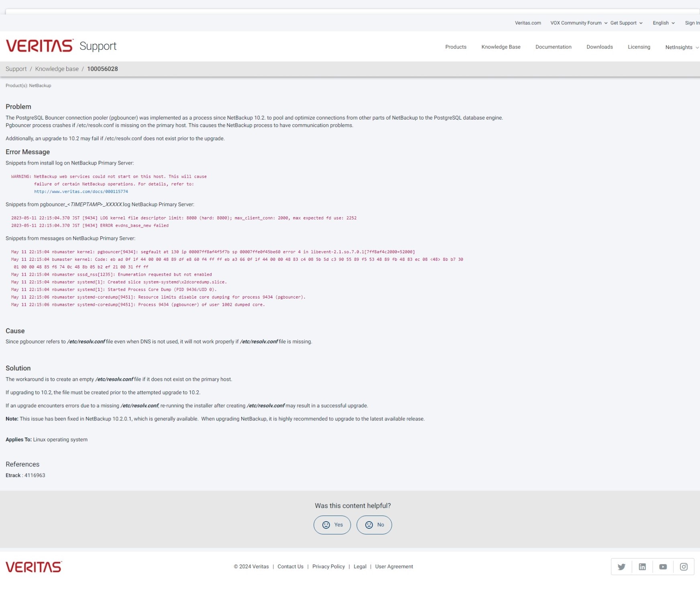The image size is (700, 595).
Task: Click the 'Started Process Core Dump' log line
Action: [114, 290]
